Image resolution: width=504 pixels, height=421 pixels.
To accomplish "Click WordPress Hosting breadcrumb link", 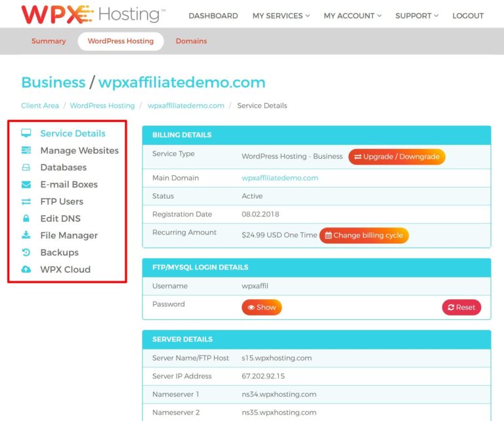I will [102, 106].
